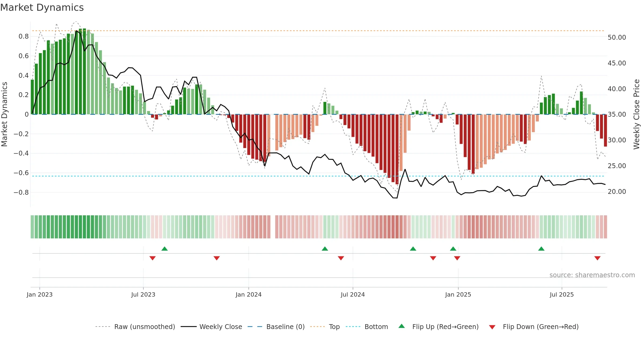Click the Market Dynamics vertical axis title
Screen dimensions: 644x362
(x=4, y=114)
